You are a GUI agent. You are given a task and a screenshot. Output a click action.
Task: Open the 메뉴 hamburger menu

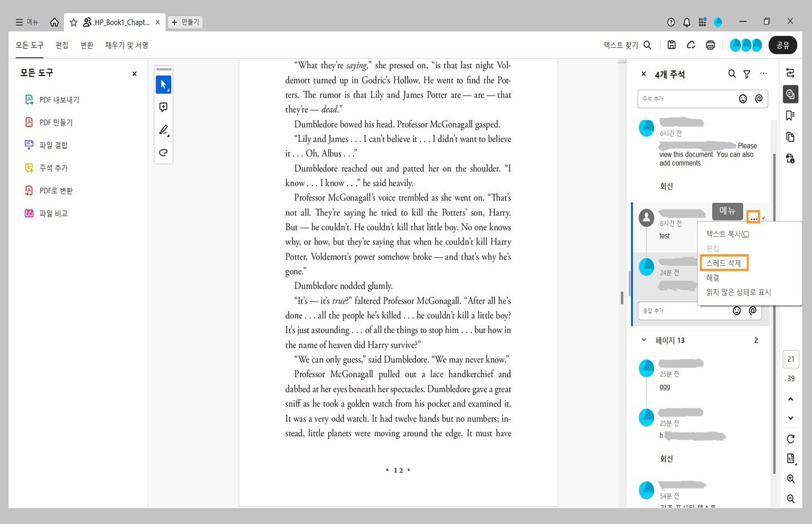[27, 22]
